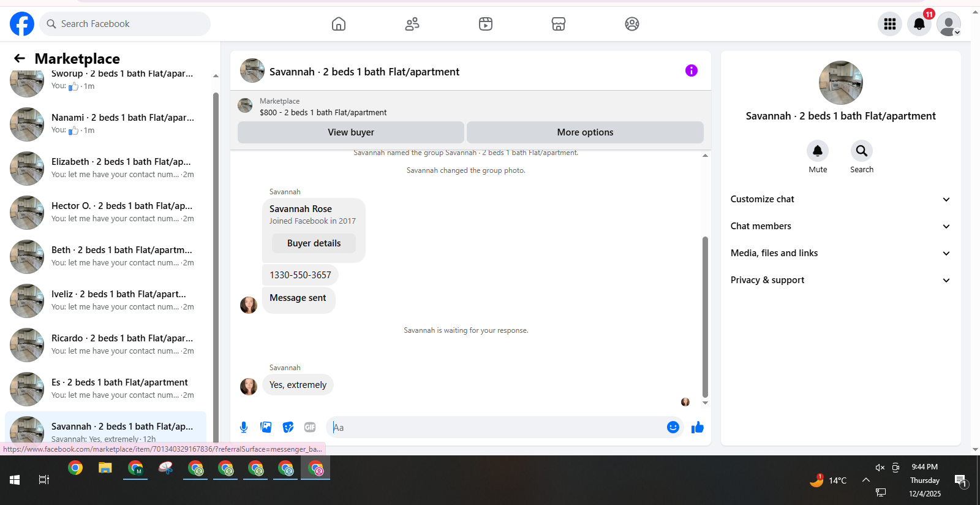Open Elizabeth conversation in list
The height and width of the screenshot is (505, 980).
(105, 169)
